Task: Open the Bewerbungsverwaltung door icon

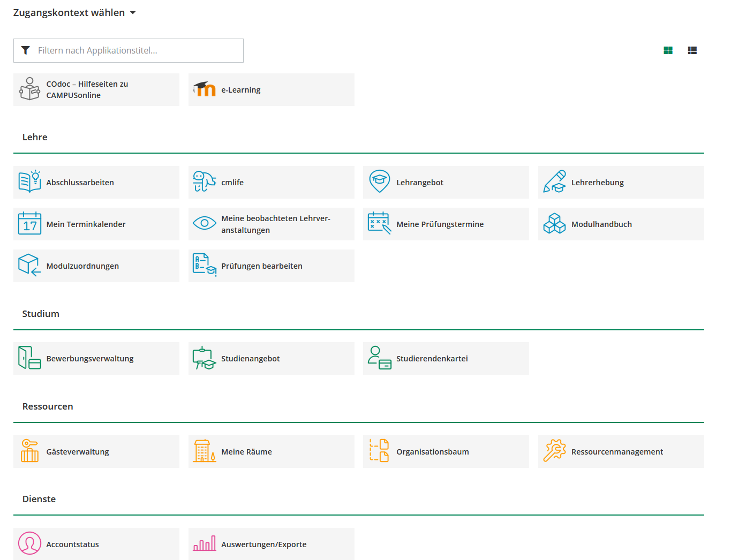Action: coord(29,358)
